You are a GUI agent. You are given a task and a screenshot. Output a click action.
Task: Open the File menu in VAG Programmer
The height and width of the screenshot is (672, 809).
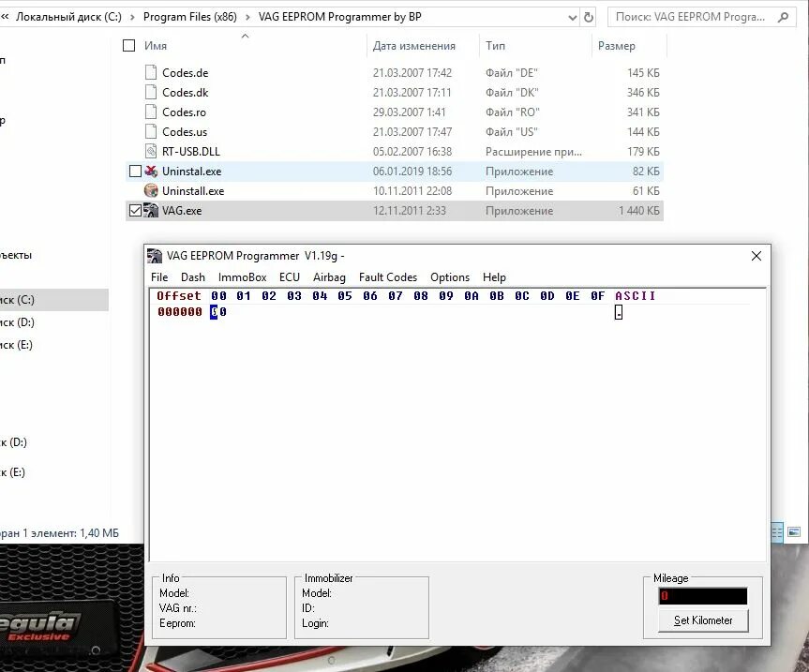click(x=159, y=276)
